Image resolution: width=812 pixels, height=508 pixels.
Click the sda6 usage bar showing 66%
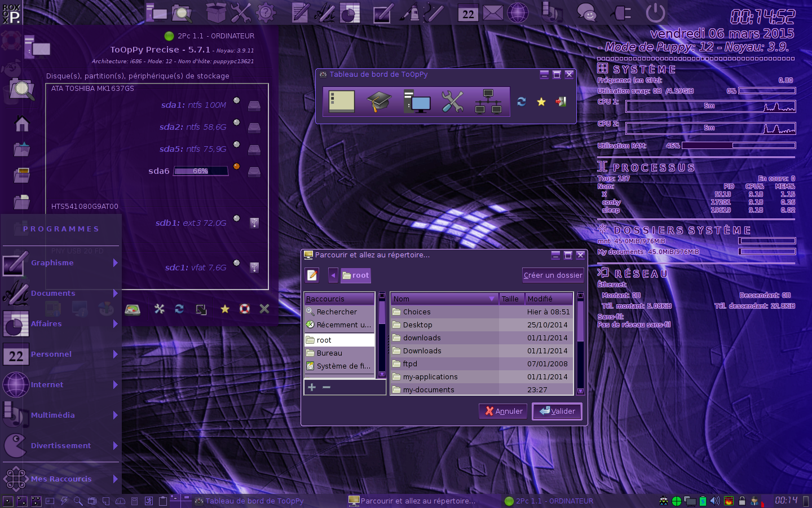pyautogui.click(x=201, y=171)
